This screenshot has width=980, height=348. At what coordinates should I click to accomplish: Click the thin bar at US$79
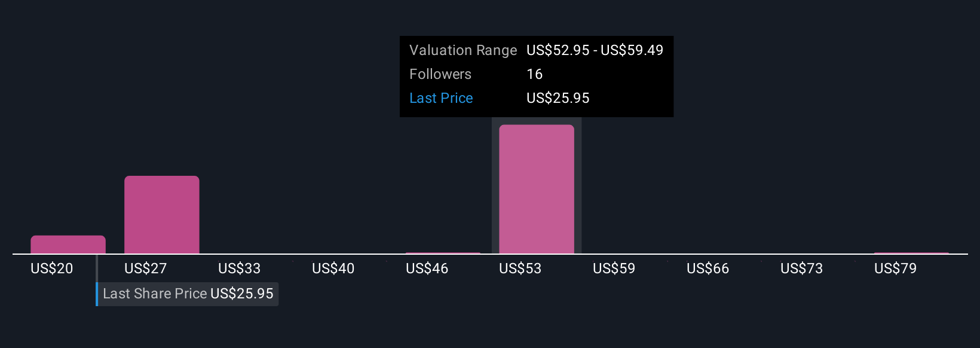coord(911,253)
